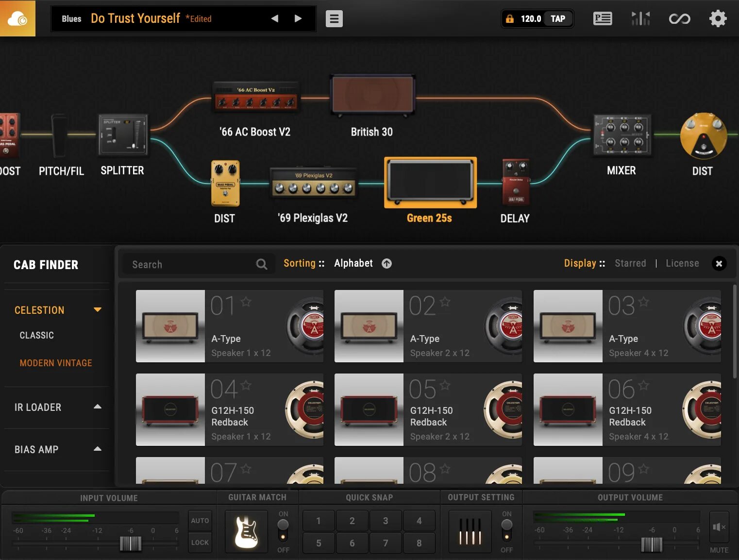Star cabinet 05 G12H-150 Redback

(445, 385)
